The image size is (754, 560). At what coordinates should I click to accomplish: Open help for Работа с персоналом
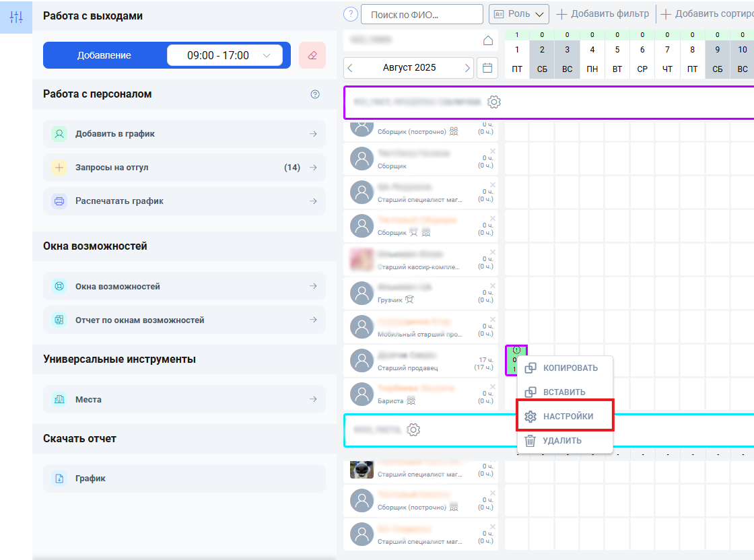[x=315, y=94]
